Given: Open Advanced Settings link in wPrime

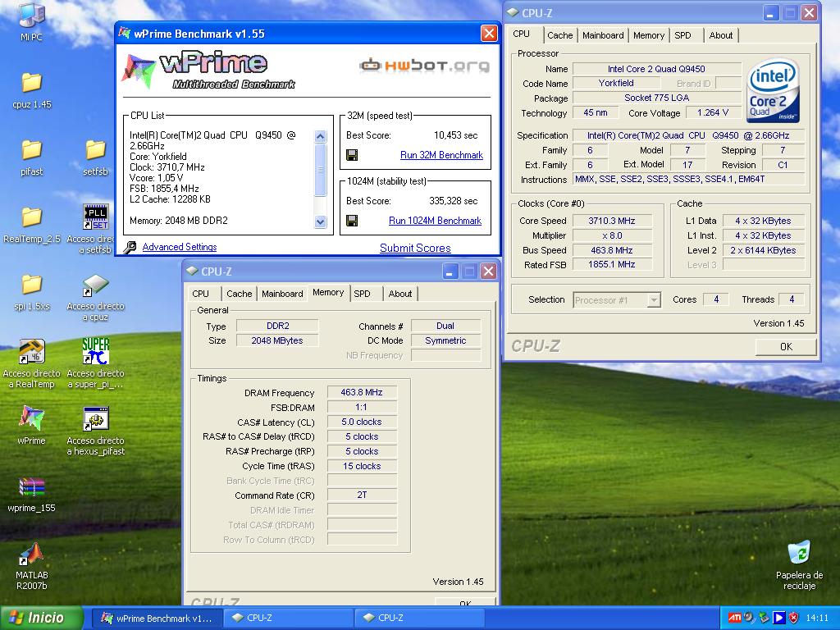Looking at the screenshot, I should coord(180,247).
